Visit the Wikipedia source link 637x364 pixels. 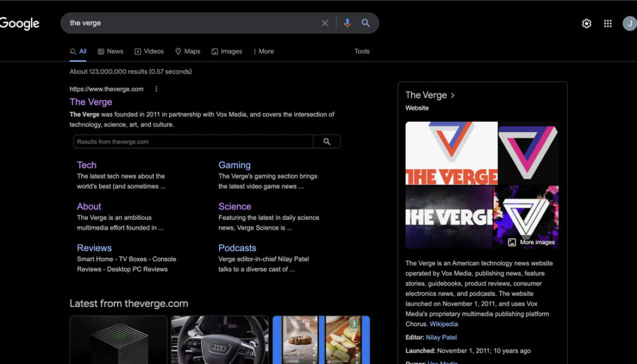(444, 323)
